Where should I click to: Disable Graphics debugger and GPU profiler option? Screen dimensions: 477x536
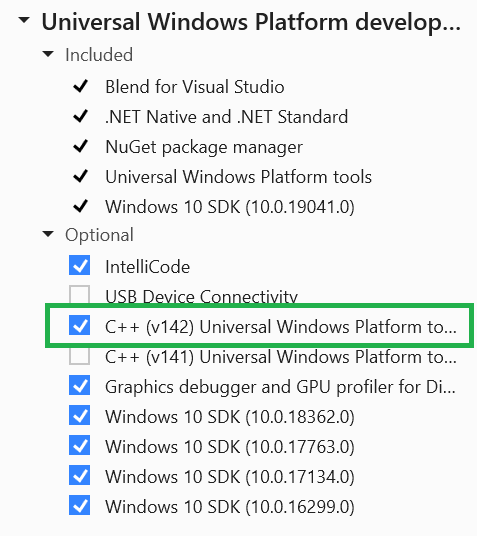point(79,385)
